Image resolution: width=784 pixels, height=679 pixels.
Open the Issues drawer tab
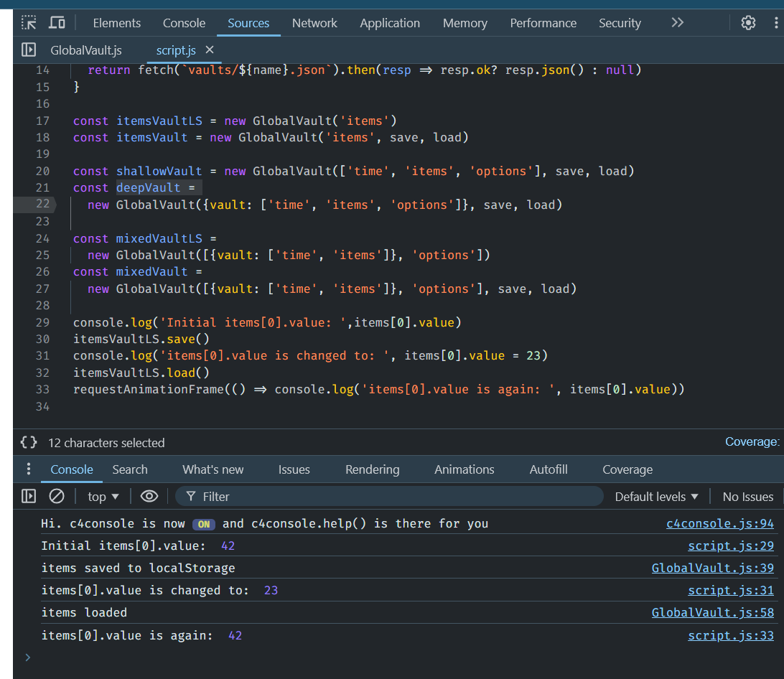click(x=294, y=469)
